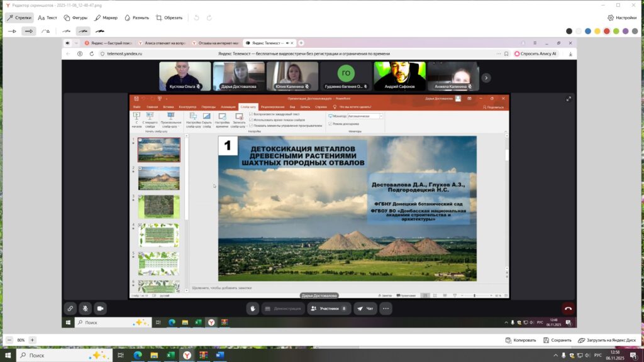The width and height of the screenshot is (644, 362).
Task: Open the Обрезать crop tool
Action: [x=169, y=18]
